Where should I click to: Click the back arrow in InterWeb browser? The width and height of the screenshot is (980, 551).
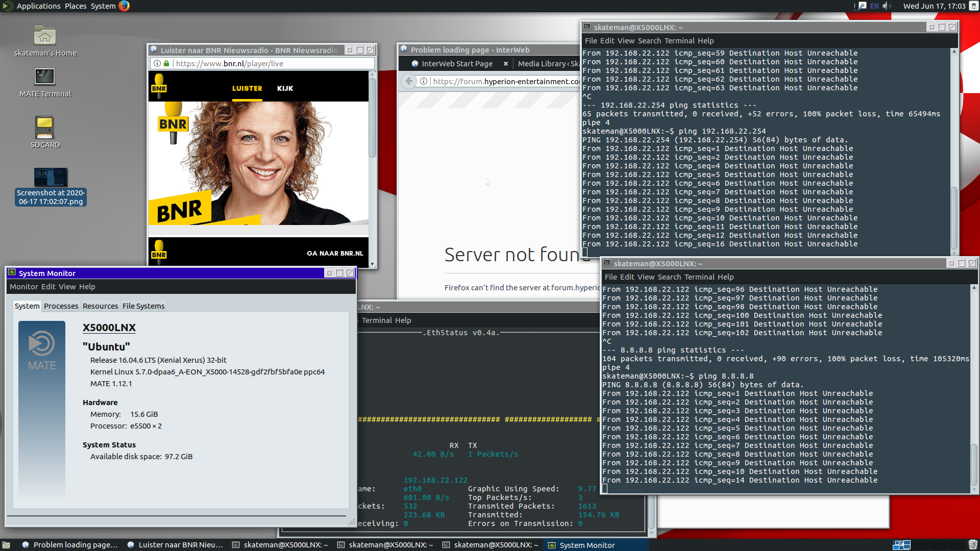[408, 81]
